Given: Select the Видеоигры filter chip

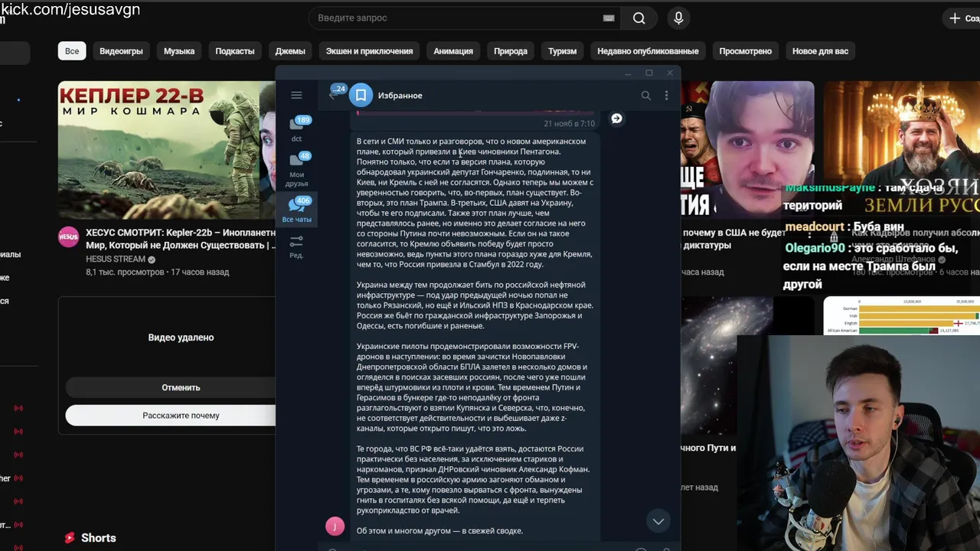Looking at the screenshot, I should click(x=121, y=51).
